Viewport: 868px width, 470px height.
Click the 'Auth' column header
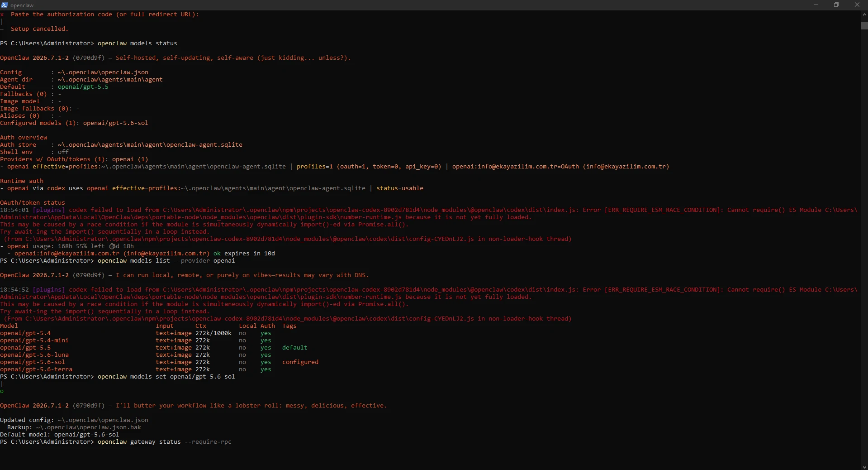click(268, 326)
